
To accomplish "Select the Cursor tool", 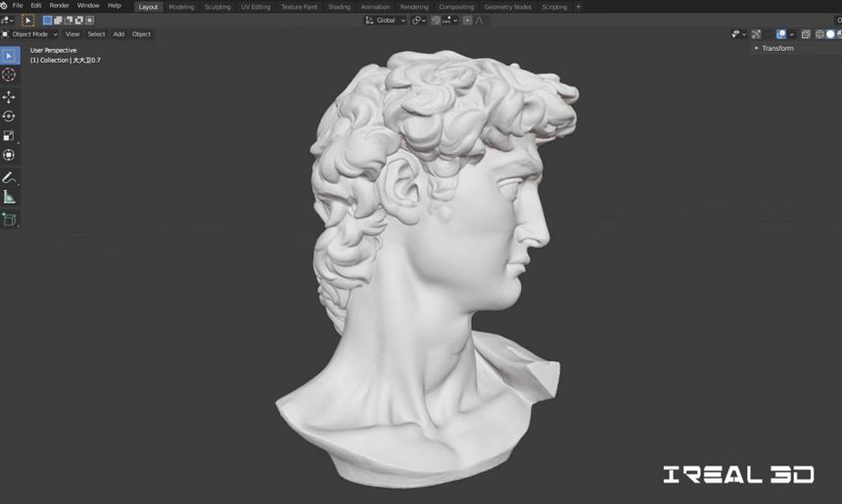I will (9, 74).
